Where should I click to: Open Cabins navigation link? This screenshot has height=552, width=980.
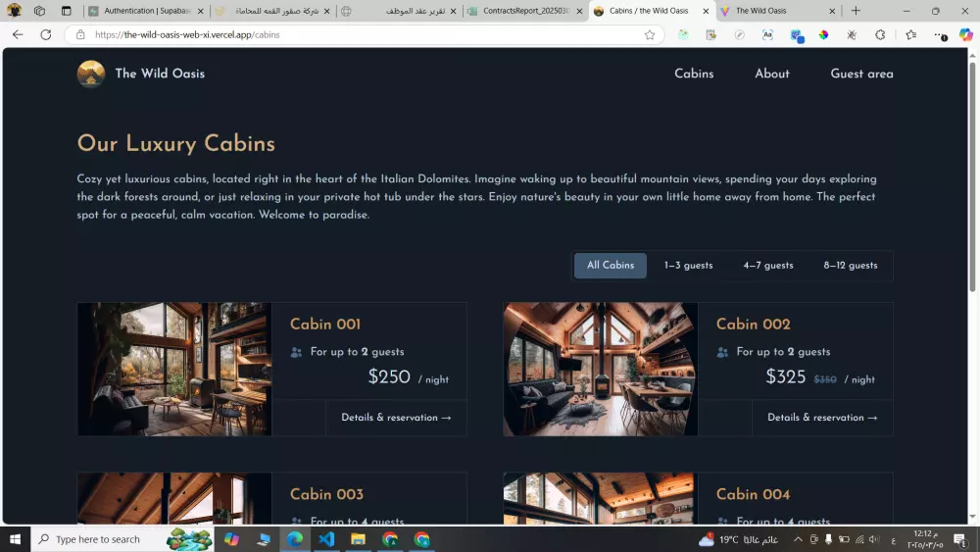[694, 74]
